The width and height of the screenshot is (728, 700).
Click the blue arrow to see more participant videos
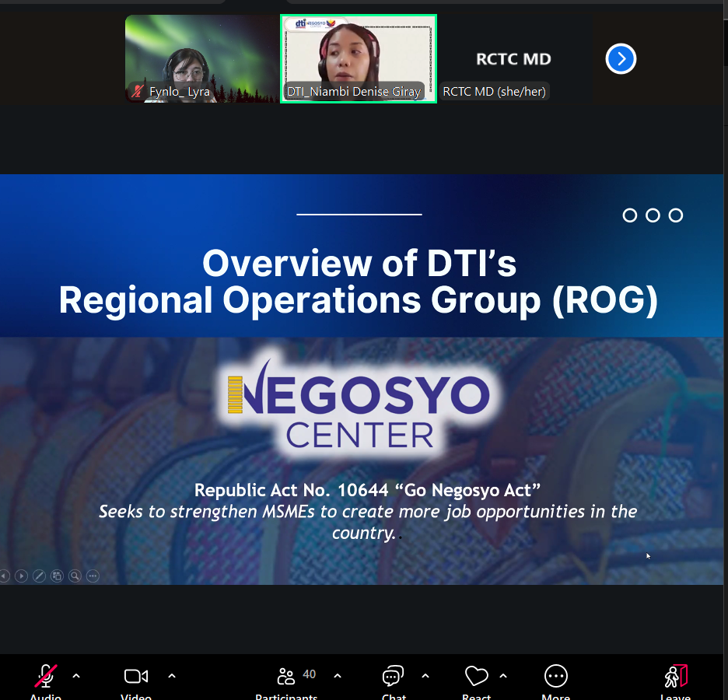coord(620,58)
